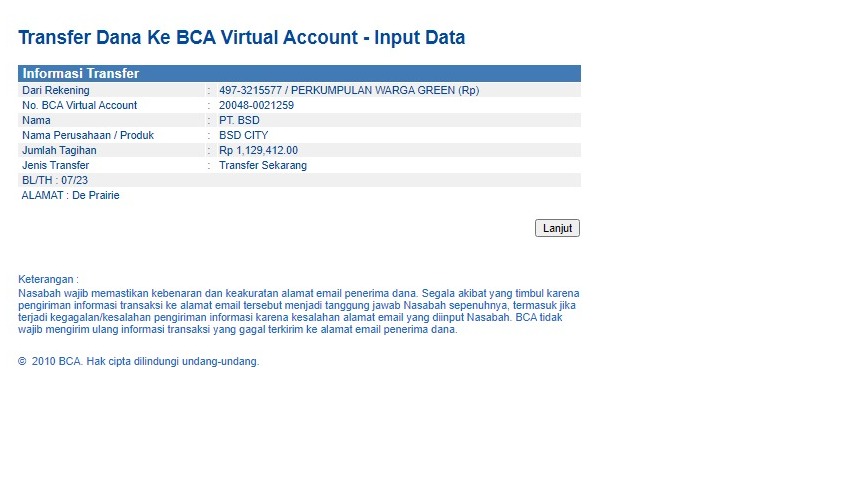This screenshot has width=867, height=498.
Task: Click the ALAMAT : De Prairie row
Action: click(x=70, y=195)
